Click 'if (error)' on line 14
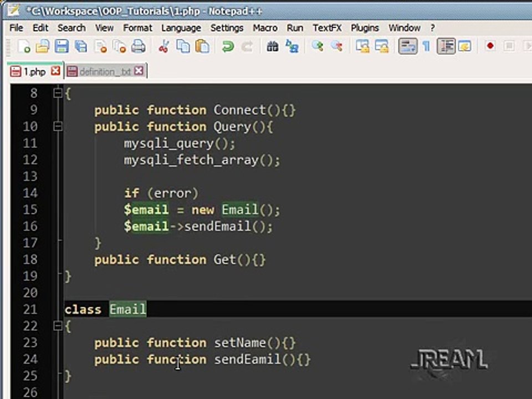This screenshot has height=399, width=532. pos(161,193)
